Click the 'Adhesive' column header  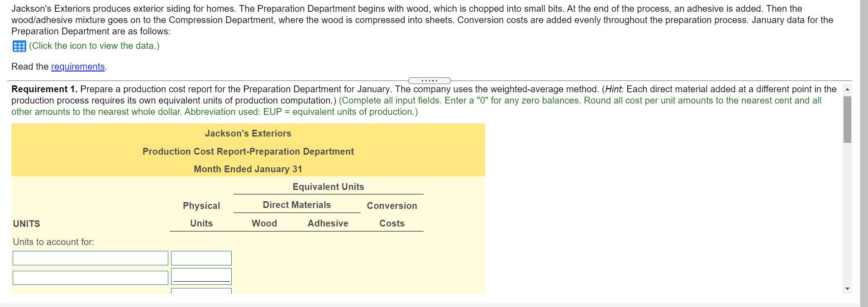[x=328, y=223]
